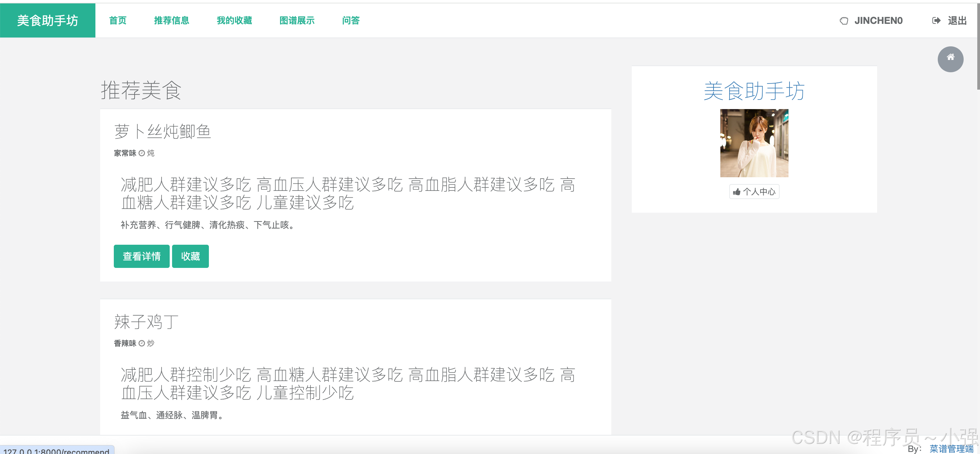
Task: Open 我的收藏 menu item
Action: coord(234,20)
